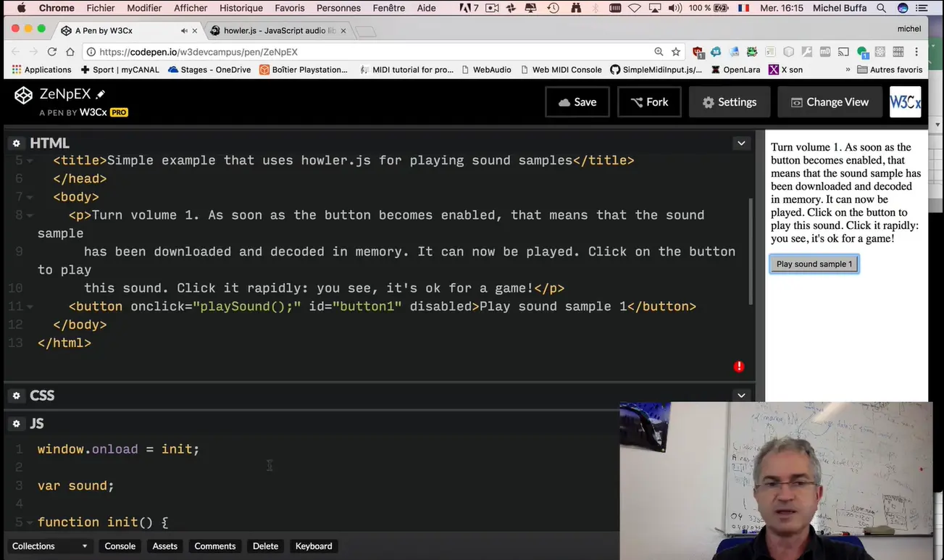Open JS editor settings gear
Viewport: 944px width, 560px height.
(16, 424)
